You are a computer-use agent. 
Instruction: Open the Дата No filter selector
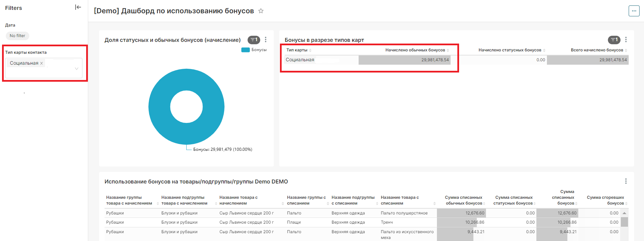click(x=17, y=36)
